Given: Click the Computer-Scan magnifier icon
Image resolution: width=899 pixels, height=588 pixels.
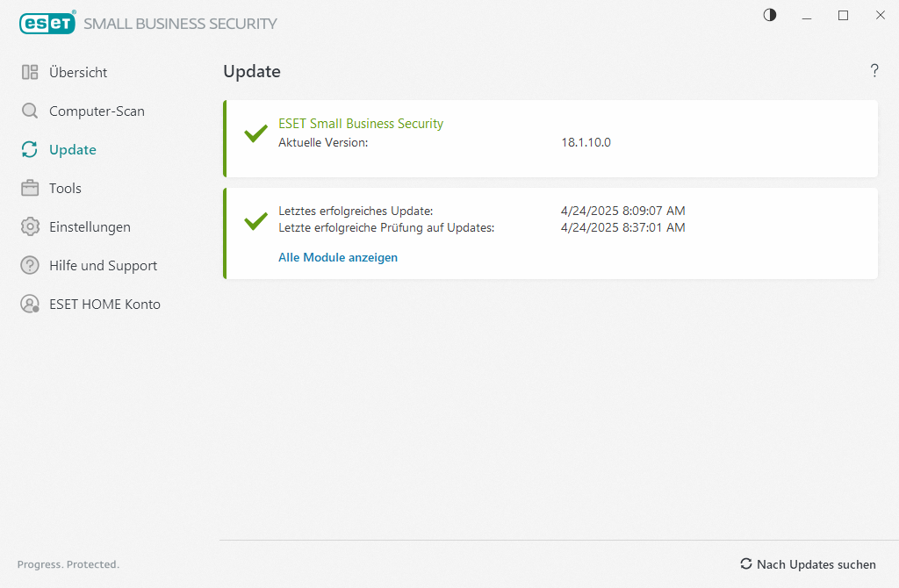Looking at the screenshot, I should (x=30, y=111).
